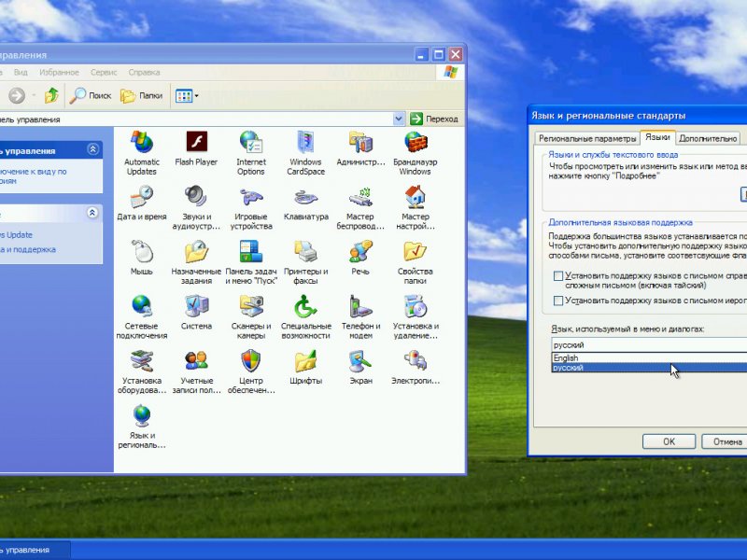Select the Мастер беспроводной сети icon
Screen dimensions: 747x560
(360, 207)
